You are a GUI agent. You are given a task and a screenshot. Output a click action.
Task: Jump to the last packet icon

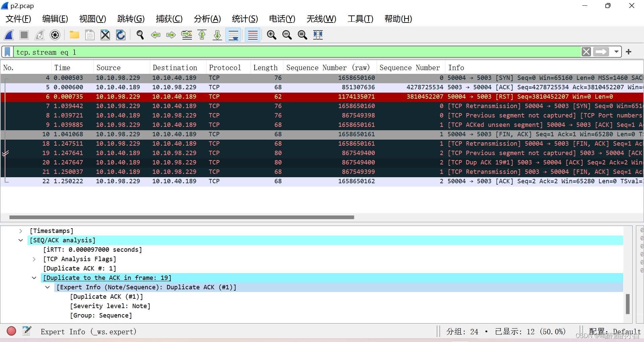(x=217, y=35)
